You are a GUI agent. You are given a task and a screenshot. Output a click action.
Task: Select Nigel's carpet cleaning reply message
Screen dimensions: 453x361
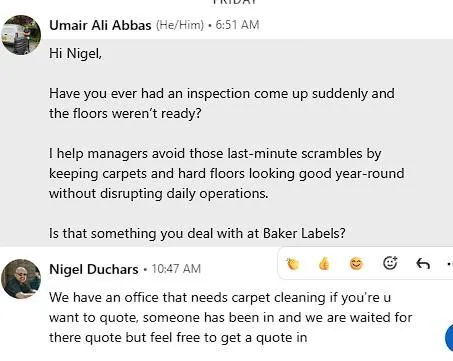coord(231,317)
